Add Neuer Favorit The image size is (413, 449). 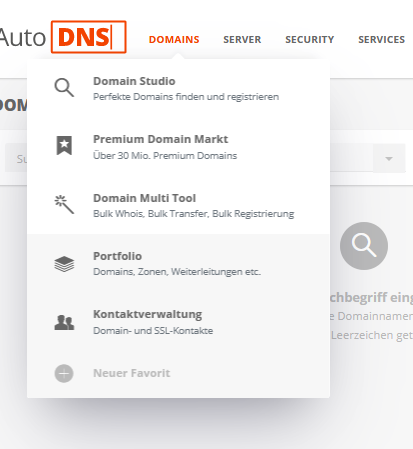[x=132, y=373]
